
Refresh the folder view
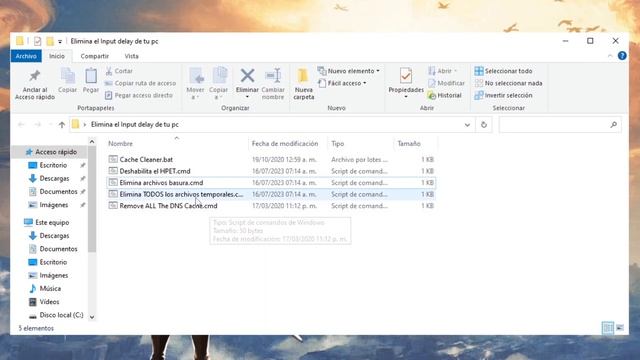(x=484, y=125)
